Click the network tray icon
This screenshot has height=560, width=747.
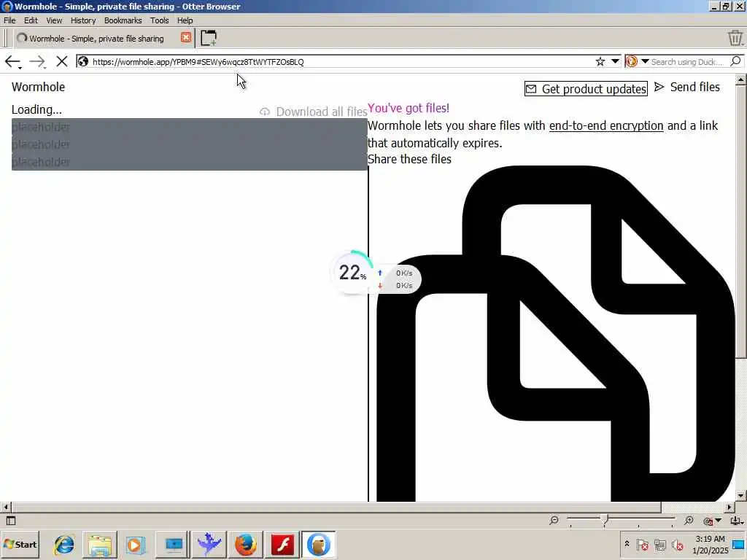660,544
